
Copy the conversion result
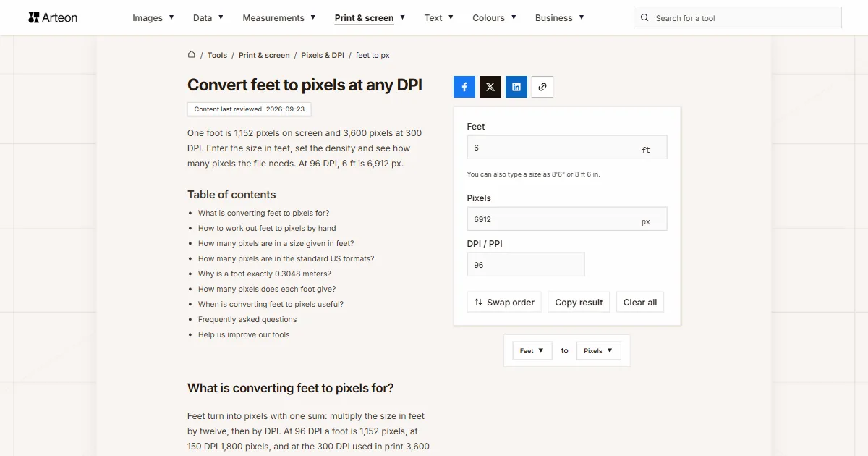coord(579,302)
